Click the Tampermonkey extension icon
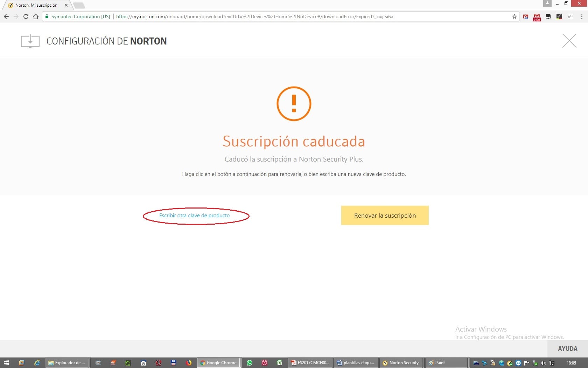This screenshot has height=368, width=588. tap(548, 16)
